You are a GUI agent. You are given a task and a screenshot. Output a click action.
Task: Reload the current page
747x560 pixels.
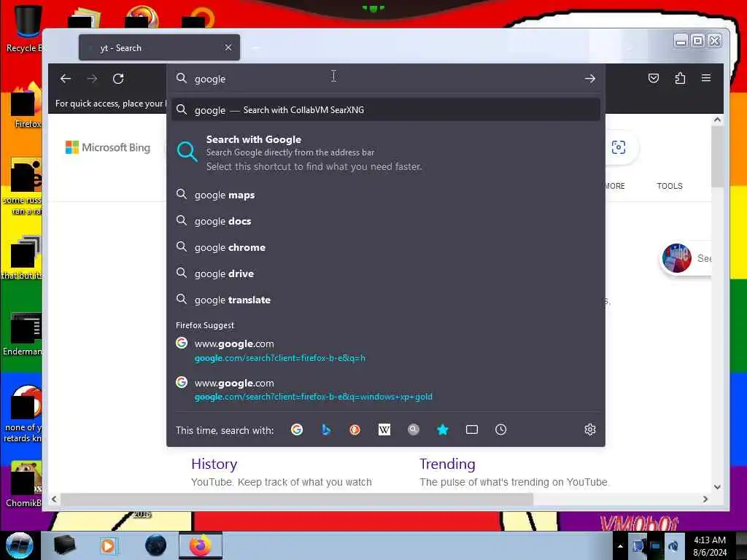[x=118, y=79]
